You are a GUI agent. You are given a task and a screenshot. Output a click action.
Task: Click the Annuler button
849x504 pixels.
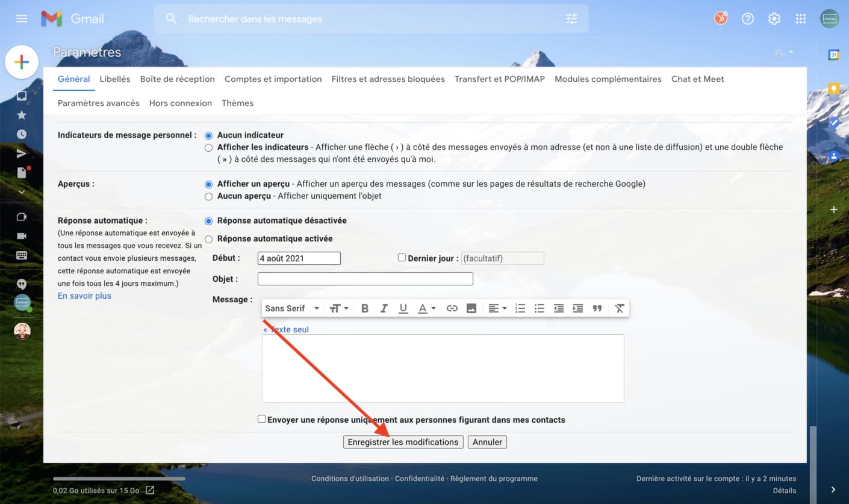click(488, 442)
